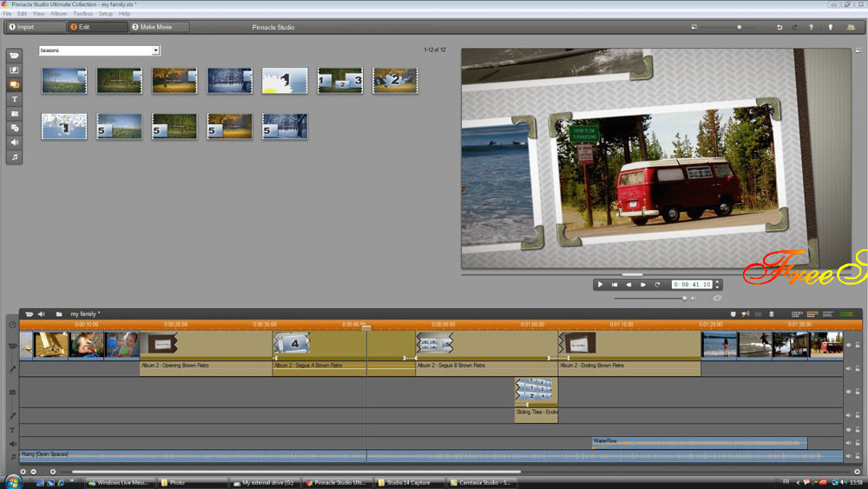
Task: Play the preview
Action: (600, 285)
